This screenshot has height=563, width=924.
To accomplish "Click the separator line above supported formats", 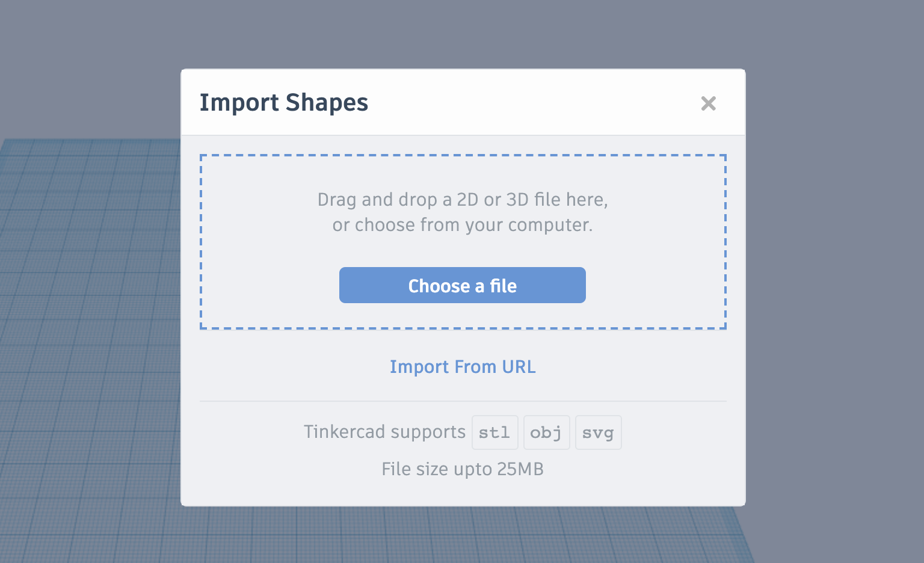I will point(462,400).
